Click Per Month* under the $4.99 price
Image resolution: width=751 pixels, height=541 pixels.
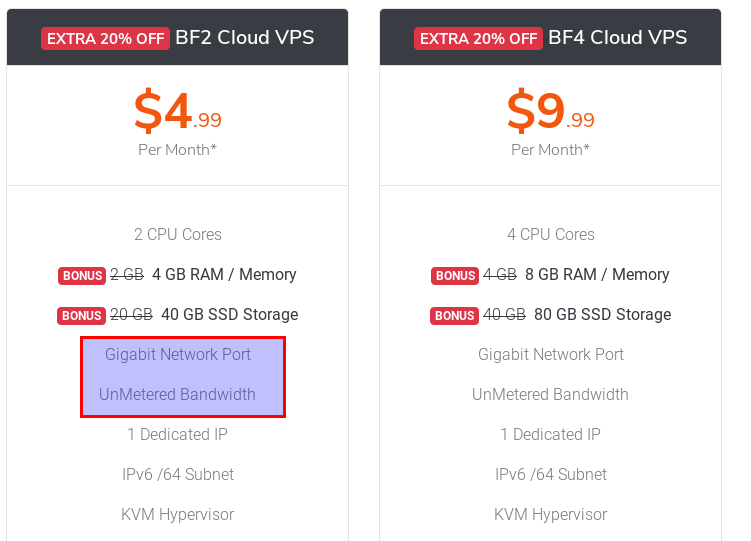click(x=177, y=150)
